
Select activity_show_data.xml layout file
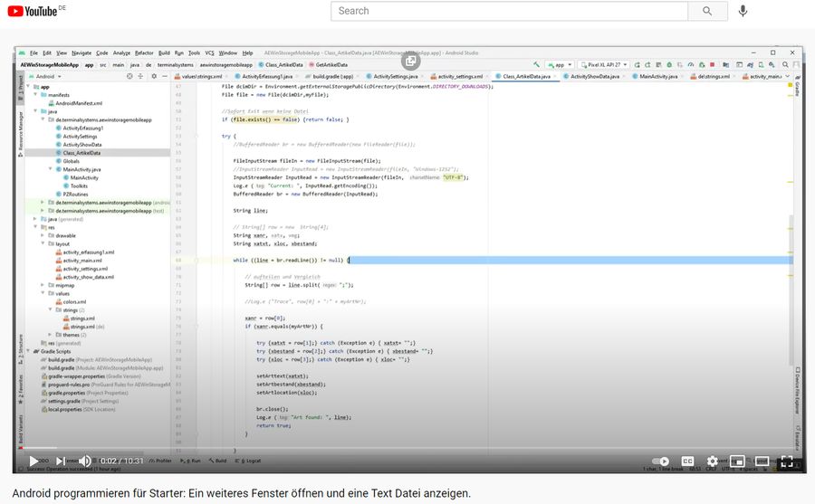88,277
